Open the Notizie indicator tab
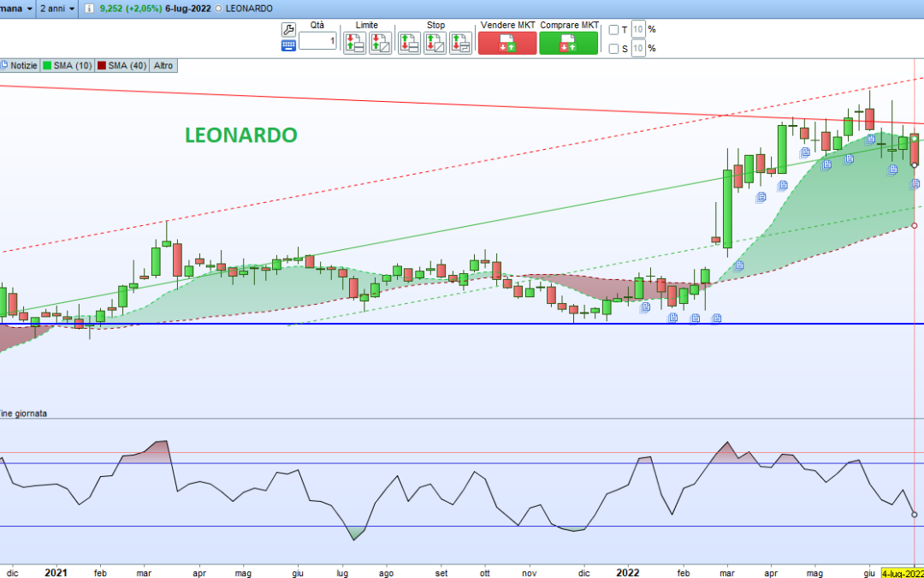The image size is (924, 578). 20,65
